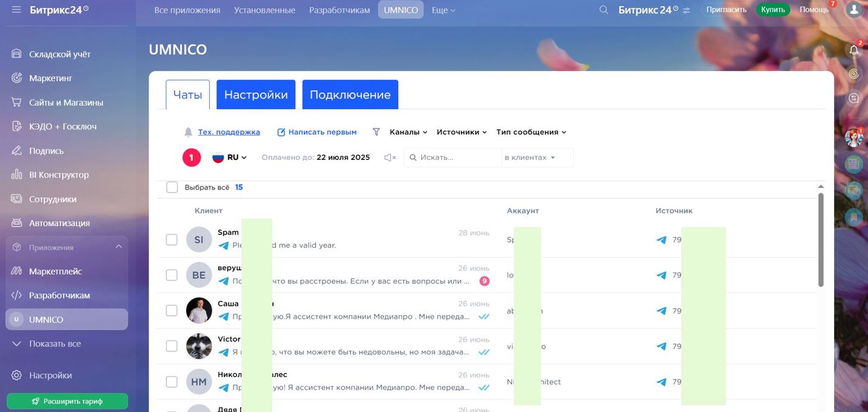The image size is (868, 412).
Task: Tick the Выбрать всё checkbox
Action: 172,187
